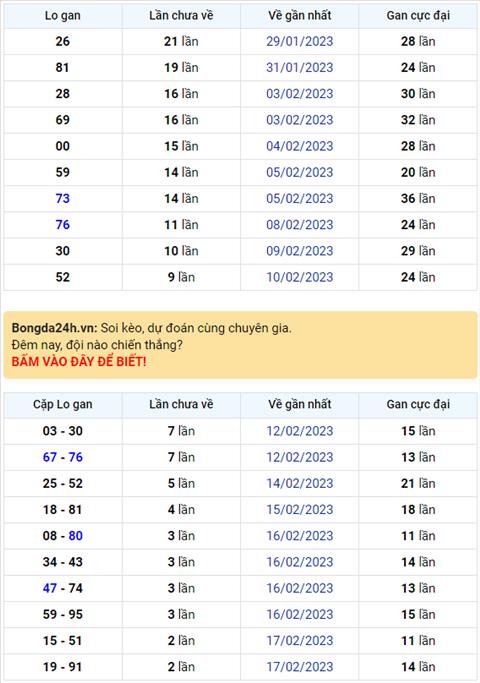Select the pair 34 - 43
Screen dimensions: 480x683
[x=63, y=562]
